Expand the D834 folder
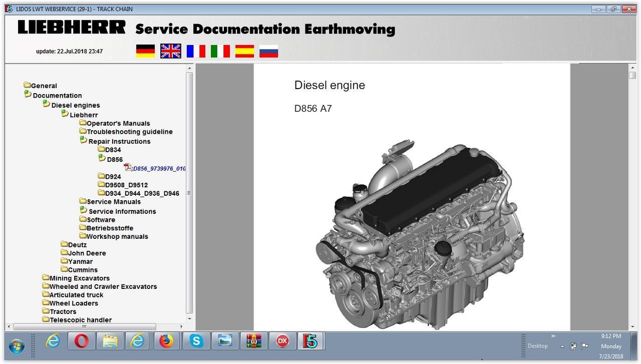641x364 pixels. (112, 150)
